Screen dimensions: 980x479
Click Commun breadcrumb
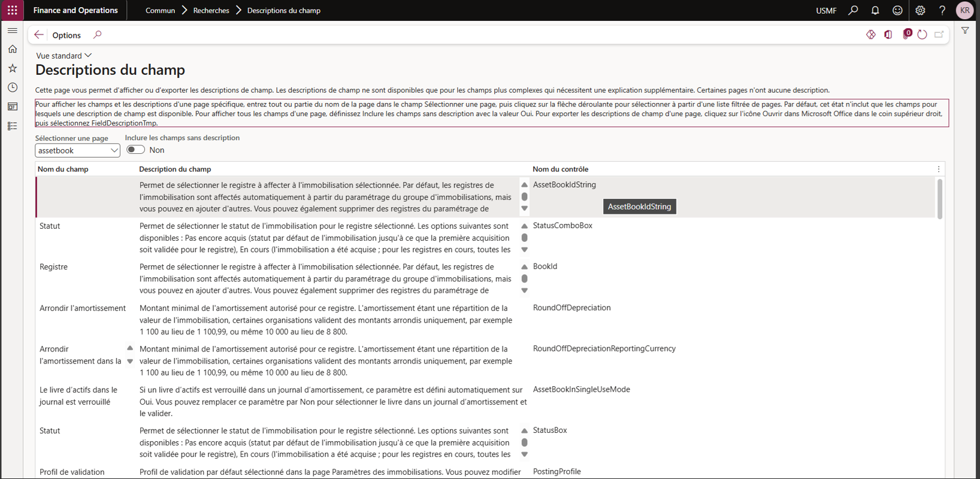(160, 10)
